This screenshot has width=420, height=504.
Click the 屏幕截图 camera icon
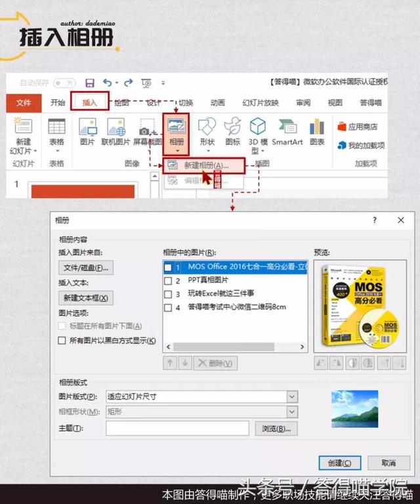click(147, 127)
